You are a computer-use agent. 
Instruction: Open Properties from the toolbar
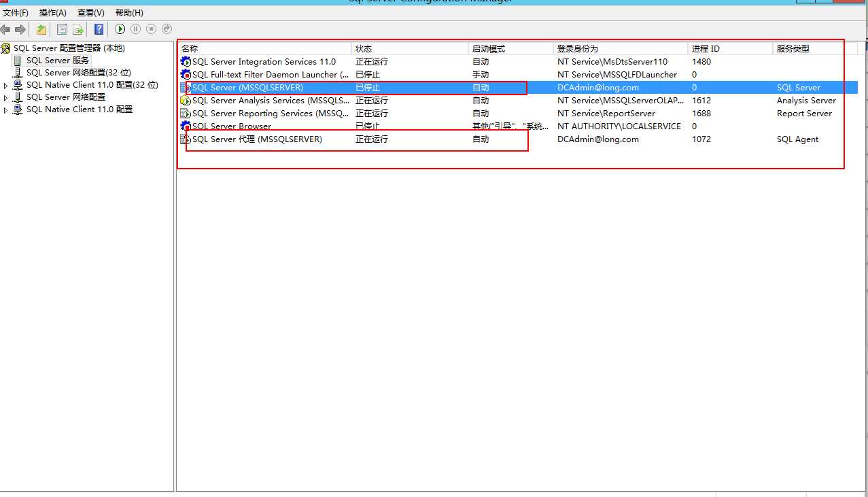[62, 29]
